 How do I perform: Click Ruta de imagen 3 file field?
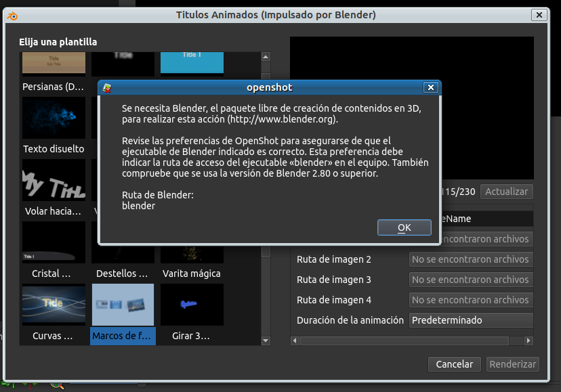(471, 280)
